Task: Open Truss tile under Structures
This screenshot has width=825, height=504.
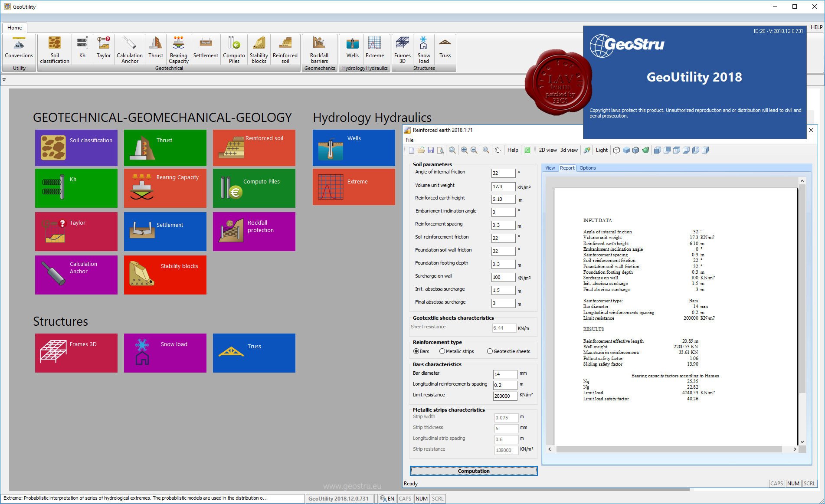Action: click(254, 353)
